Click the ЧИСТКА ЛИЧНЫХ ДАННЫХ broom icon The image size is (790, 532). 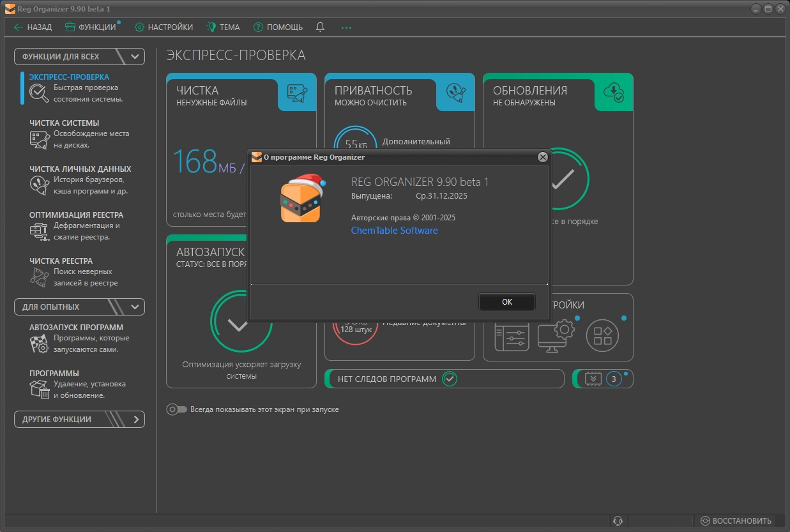click(x=40, y=186)
